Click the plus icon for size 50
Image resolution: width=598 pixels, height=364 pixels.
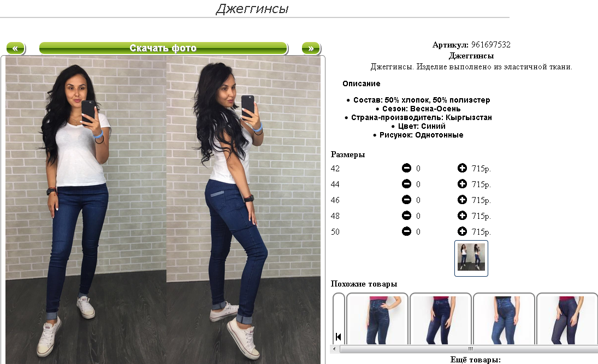[462, 231]
